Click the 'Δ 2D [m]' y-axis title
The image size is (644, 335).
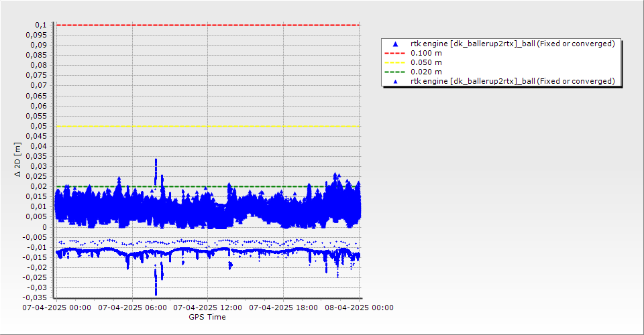(17, 160)
